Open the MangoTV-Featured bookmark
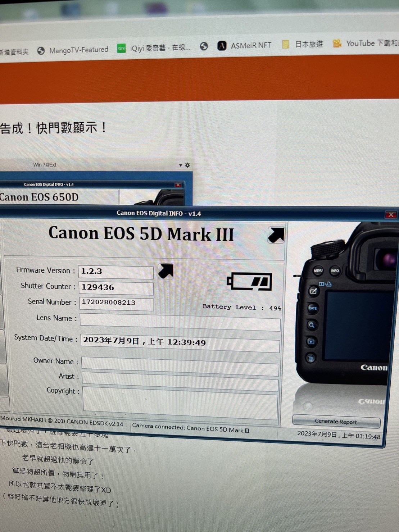399x532 pixels. (x=72, y=50)
